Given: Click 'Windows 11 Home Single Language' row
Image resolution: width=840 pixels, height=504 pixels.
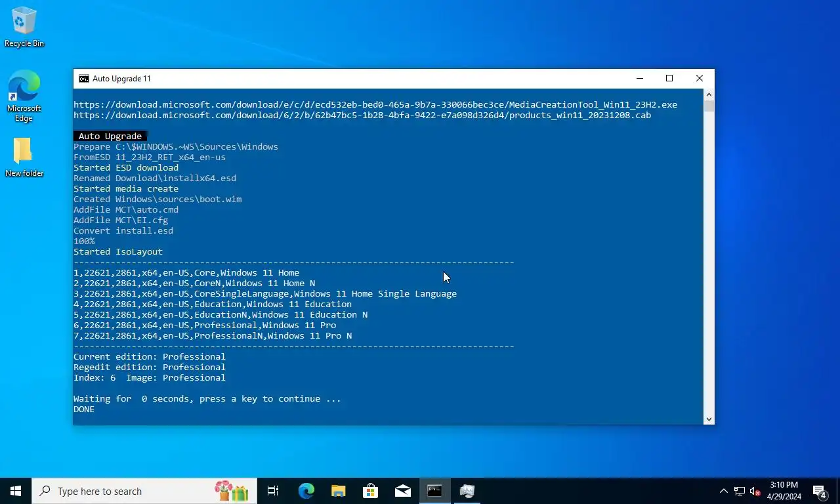Looking at the screenshot, I should (x=265, y=293).
